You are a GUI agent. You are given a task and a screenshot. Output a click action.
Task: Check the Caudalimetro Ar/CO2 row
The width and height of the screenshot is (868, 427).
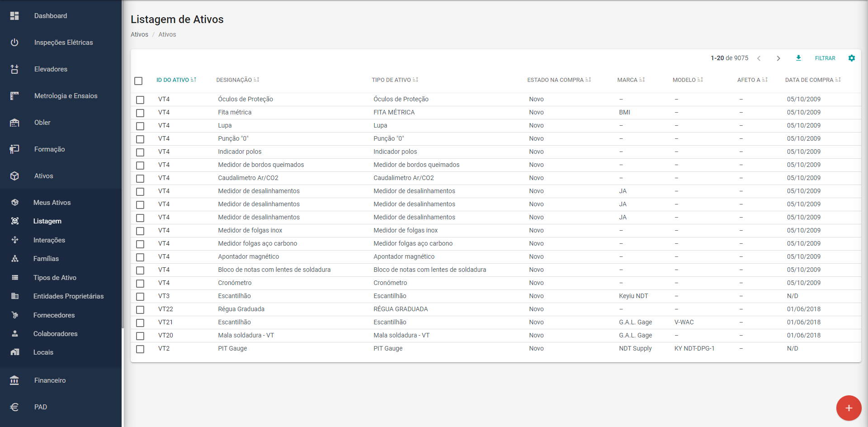point(140,179)
